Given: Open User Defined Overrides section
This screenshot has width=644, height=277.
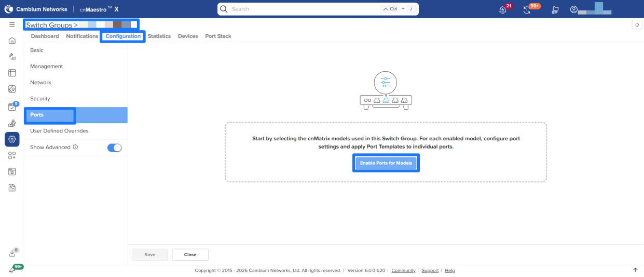Looking at the screenshot, I should point(60,131).
